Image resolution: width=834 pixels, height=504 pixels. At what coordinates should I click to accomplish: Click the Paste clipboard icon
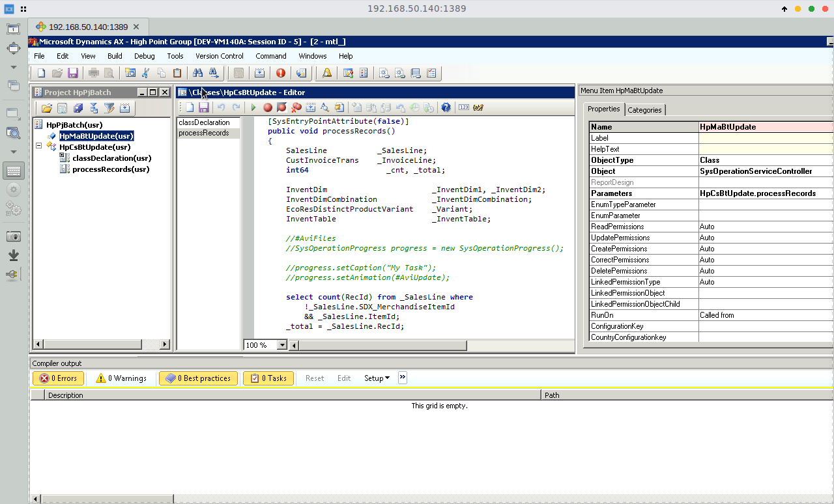click(x=177, y=73)
